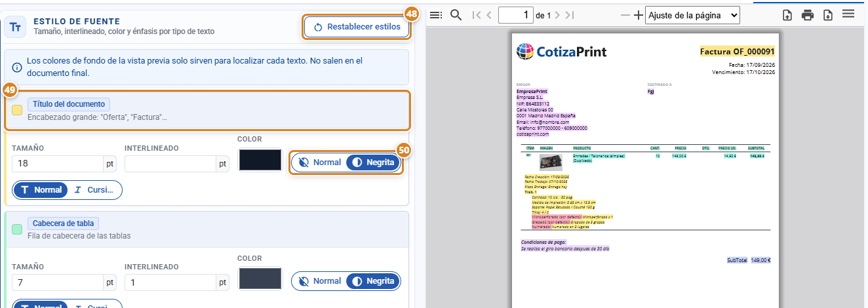The height and width of the screenshot is (308, 868).
Task: Edit Interlineado field of Título del documento
Action: click(x=171, y=164)
